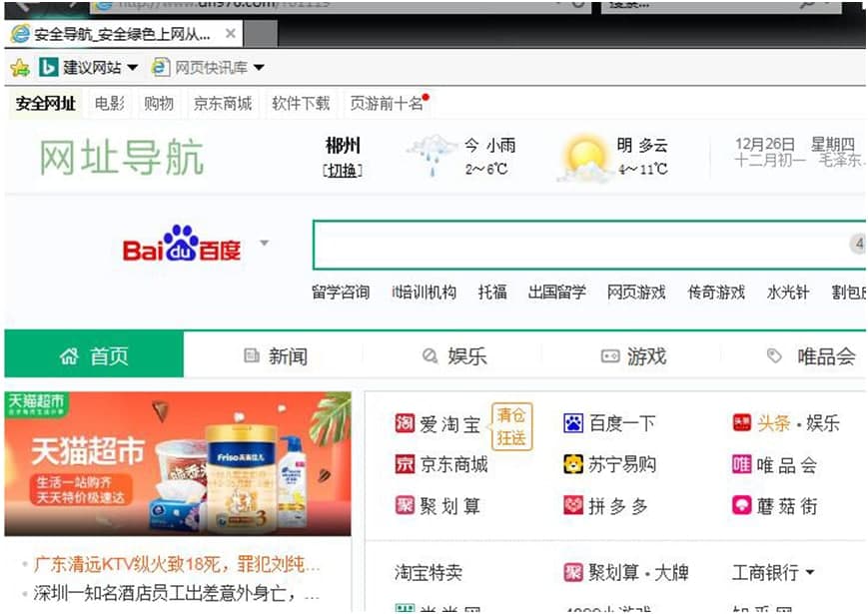The image size is (868, 614).
Task: Open the 广东清远KTV纵火 news headline
Action: [x=177, y=564]
